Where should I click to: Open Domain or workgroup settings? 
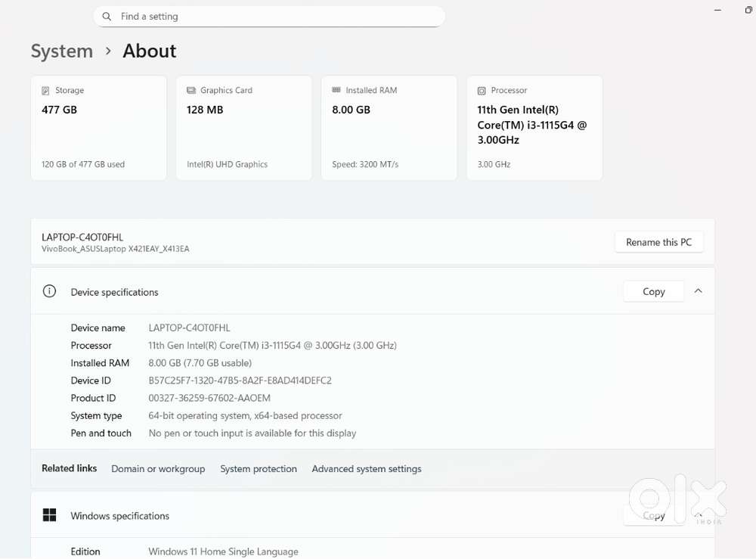coord(158,469)
